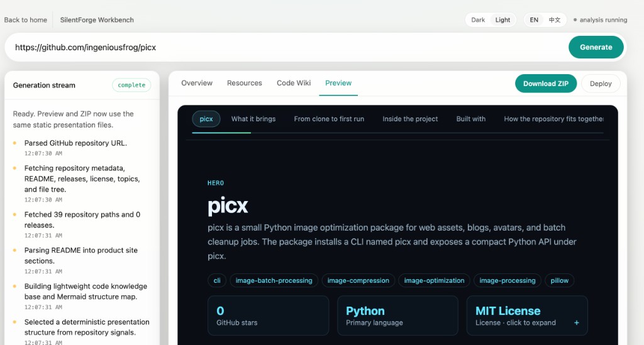
Task: Click the HERO section label
Action: coord(216,183)
